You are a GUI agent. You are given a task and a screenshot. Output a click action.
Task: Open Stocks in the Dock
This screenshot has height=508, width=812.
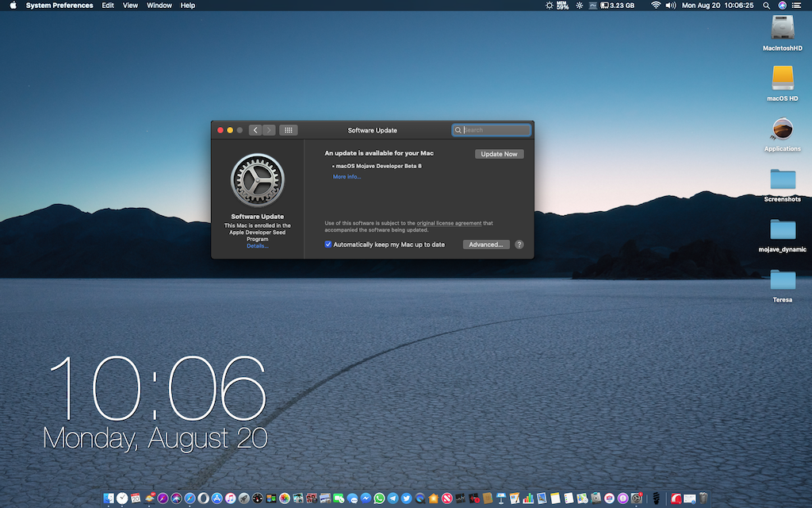tap(461, 498)
